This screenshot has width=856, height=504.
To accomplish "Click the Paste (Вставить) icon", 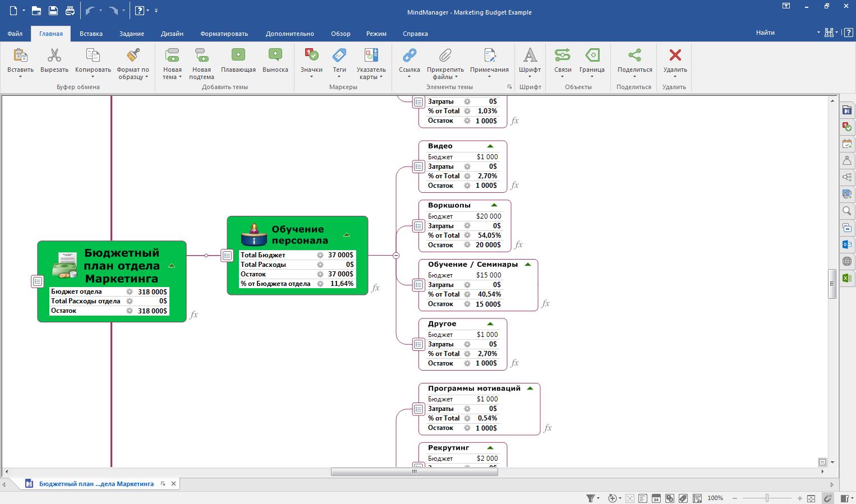I will [20, 55].
